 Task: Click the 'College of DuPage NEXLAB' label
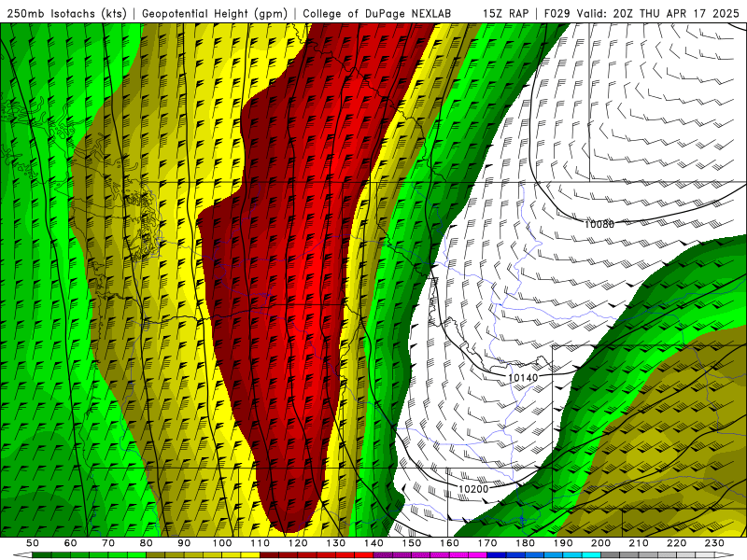pos(376,13)
